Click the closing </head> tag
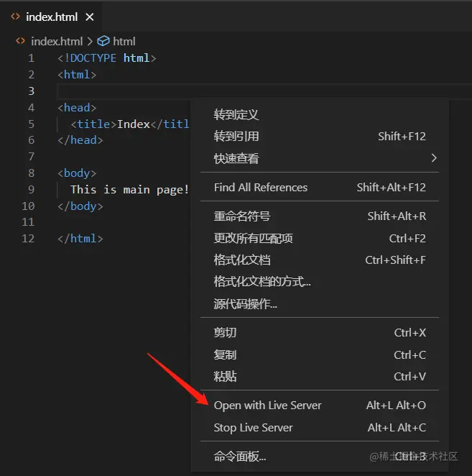Screen dimensions: 472x476 pos(80,140)
